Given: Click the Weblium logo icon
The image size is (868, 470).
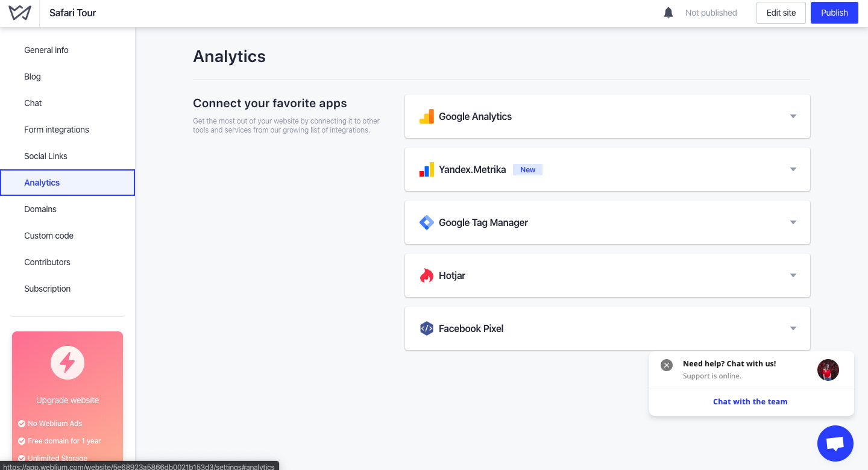Looking at the screenshot, I should [20, 13].
